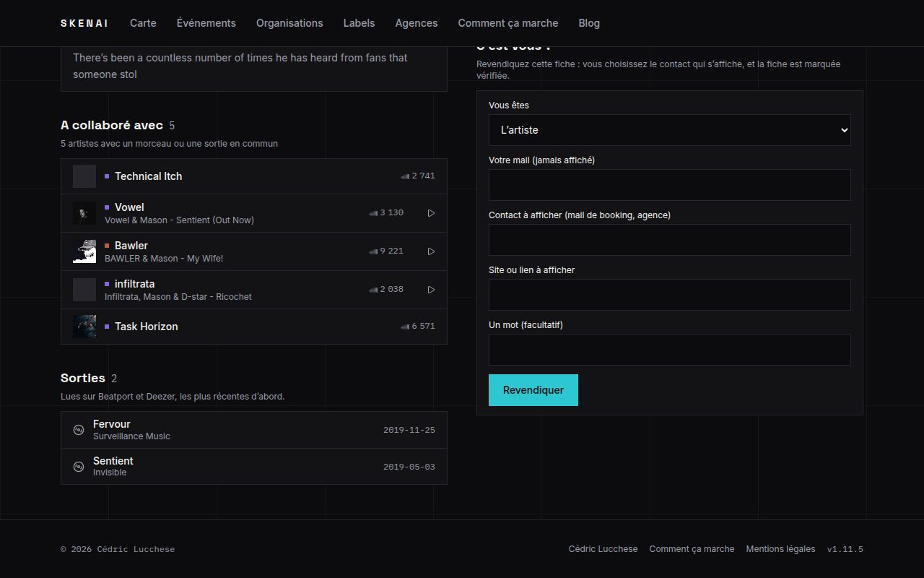Open the footer Comment ça marche link
This screenshot has height=578, width=924.
(692, 549)
